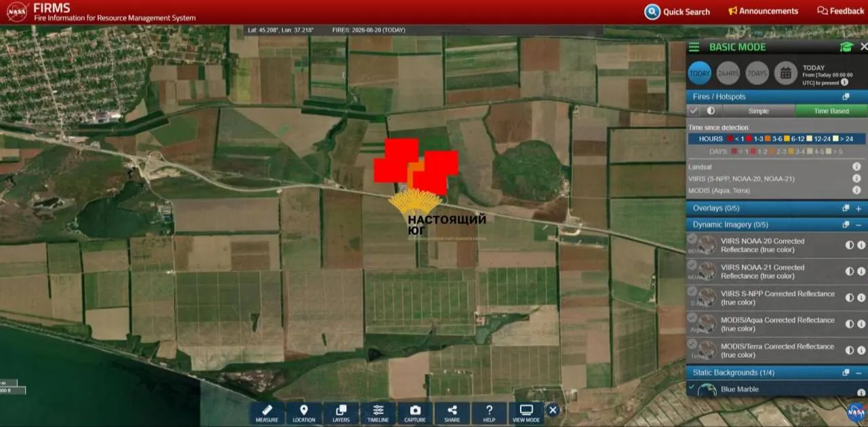The image size is (868, 427).
Task: Open the Share tool
Action: point(452,413)
